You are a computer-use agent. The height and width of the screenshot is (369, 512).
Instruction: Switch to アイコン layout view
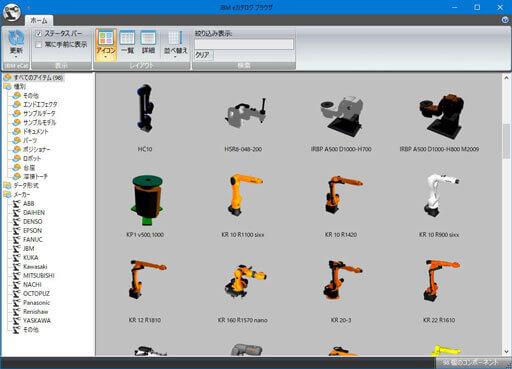[106, 45]
